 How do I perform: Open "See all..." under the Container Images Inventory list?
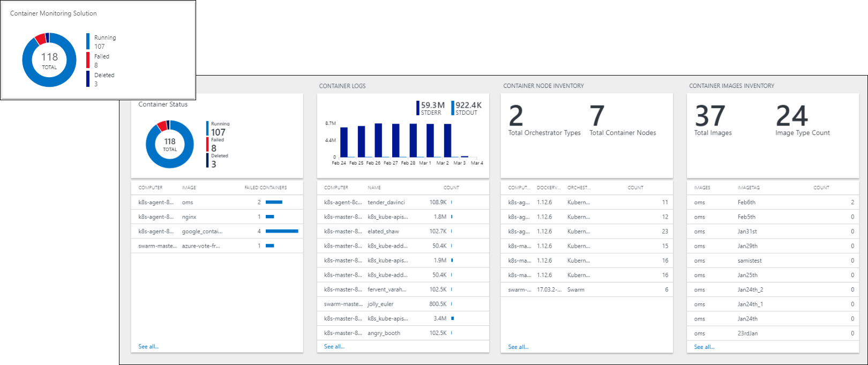pyautogui.click(x=704, y=347)
